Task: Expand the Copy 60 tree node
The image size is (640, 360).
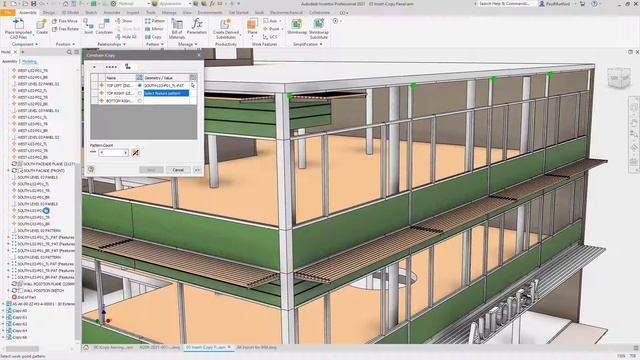Action: point(3,311)
